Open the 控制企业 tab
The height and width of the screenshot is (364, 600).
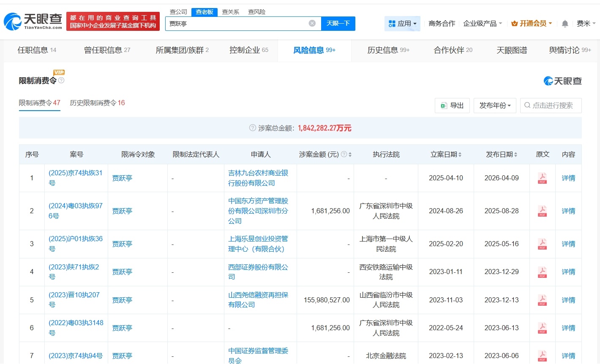pos(249,50)
